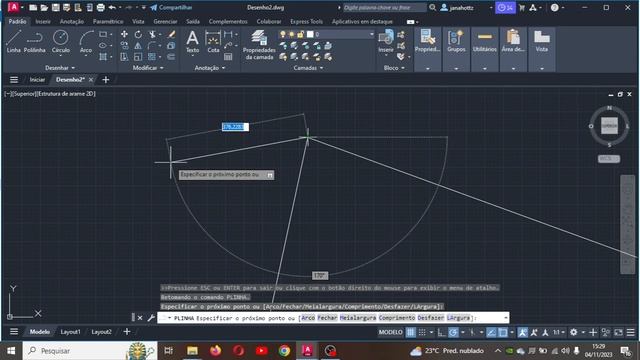
Task: Toggle ortho mode in status bar
Action: coord(442,332)
